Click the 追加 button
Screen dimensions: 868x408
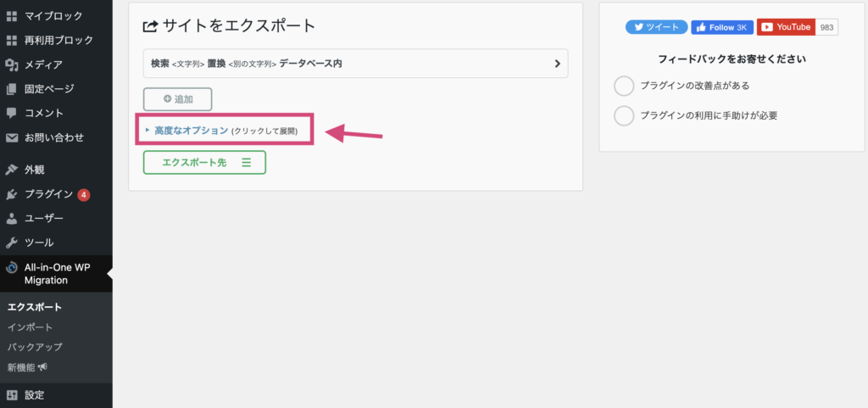tap(178, 99)
